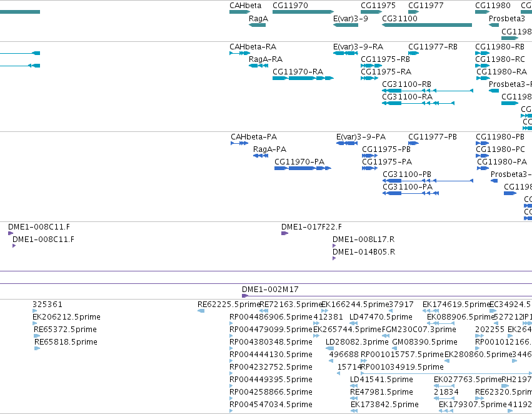This screenshot has height=414, width=532.
Task: Click EST RE65818.5prime
Action: pos(38,348)
